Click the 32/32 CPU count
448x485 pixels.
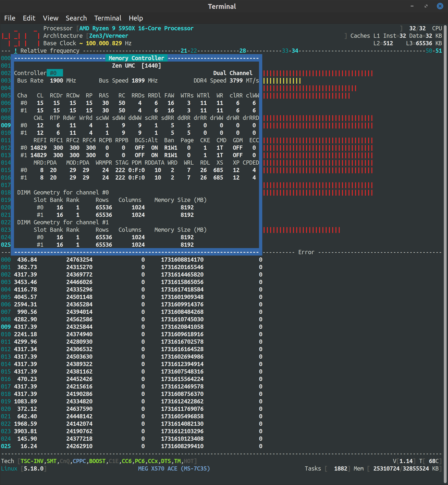(x=417, y=28)
